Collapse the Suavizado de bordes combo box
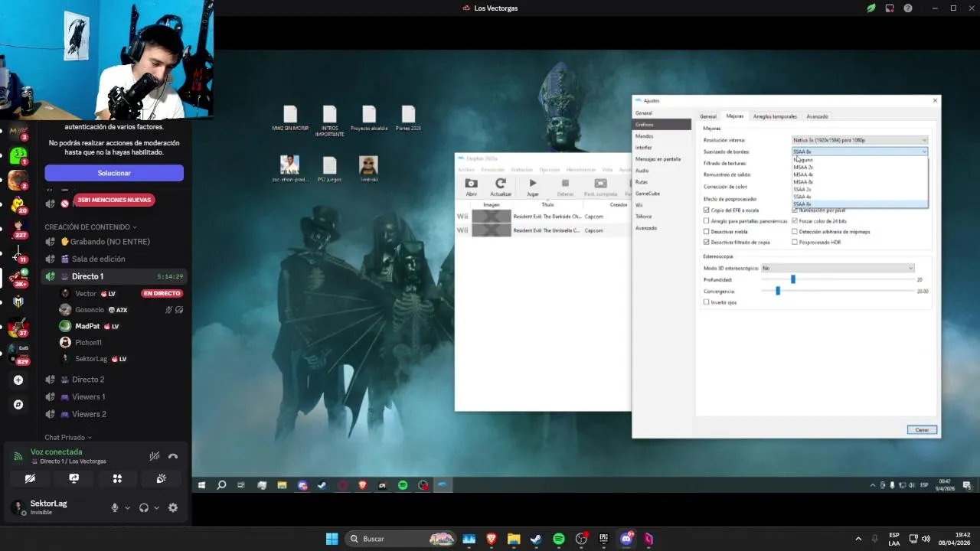The width and height of the screenshot is (980, 551). click(859, 152)
